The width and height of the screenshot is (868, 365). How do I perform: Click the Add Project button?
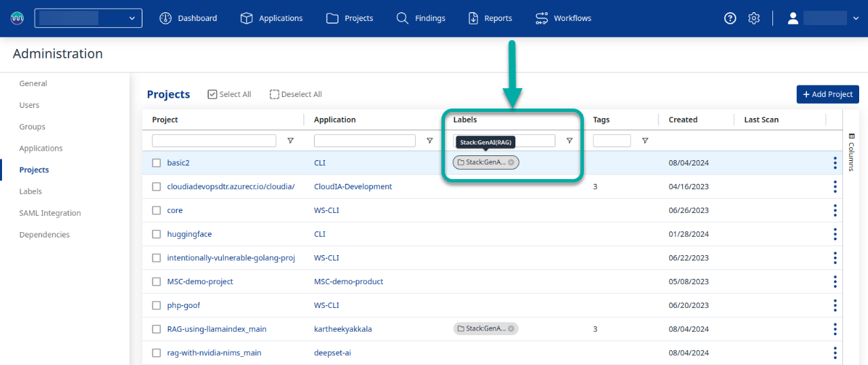(827, 94)
